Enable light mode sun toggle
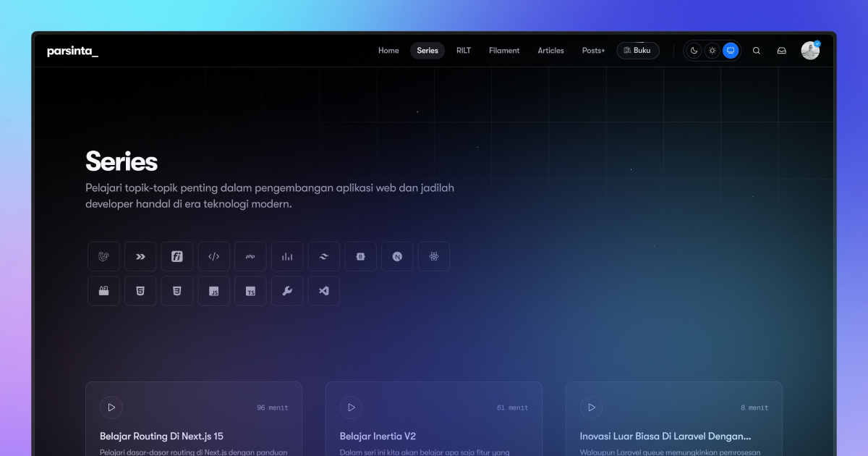This screenshot has width=868, height=456. (712, 51)
